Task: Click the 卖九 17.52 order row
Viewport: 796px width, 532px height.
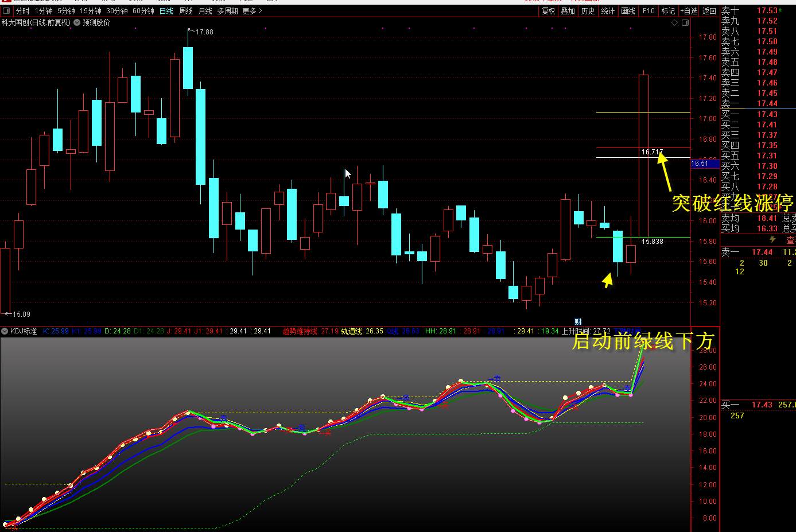Action: click(x=758, y=21)
